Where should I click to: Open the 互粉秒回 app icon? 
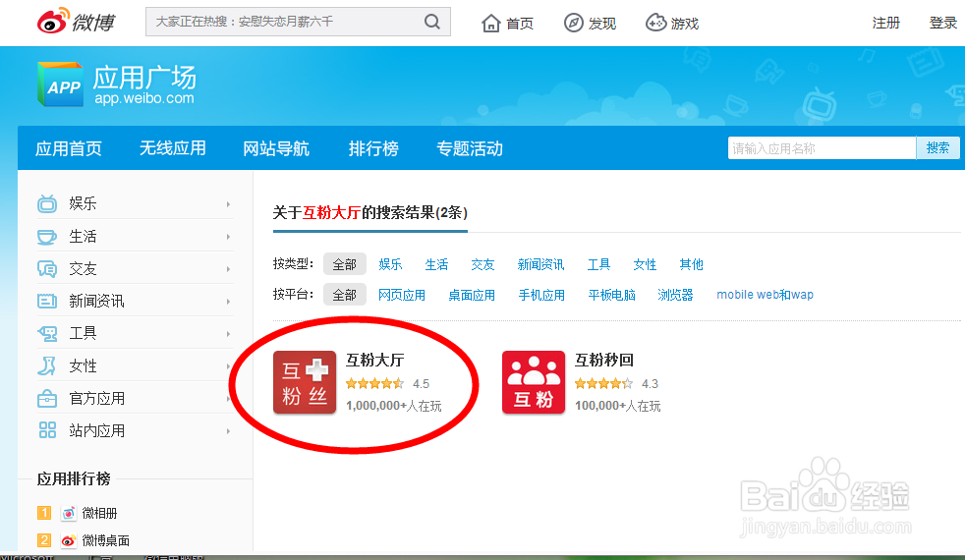coord(534,382)
